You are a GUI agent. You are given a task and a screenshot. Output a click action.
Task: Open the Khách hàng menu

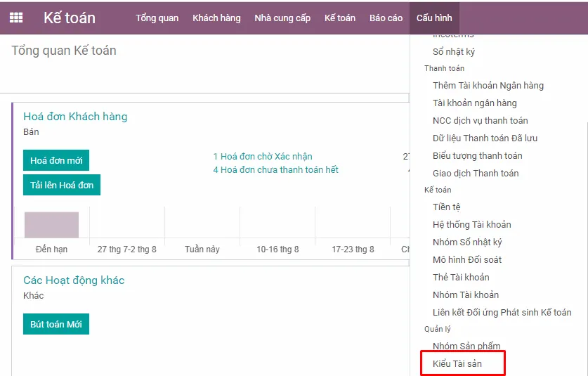[216, 18]
